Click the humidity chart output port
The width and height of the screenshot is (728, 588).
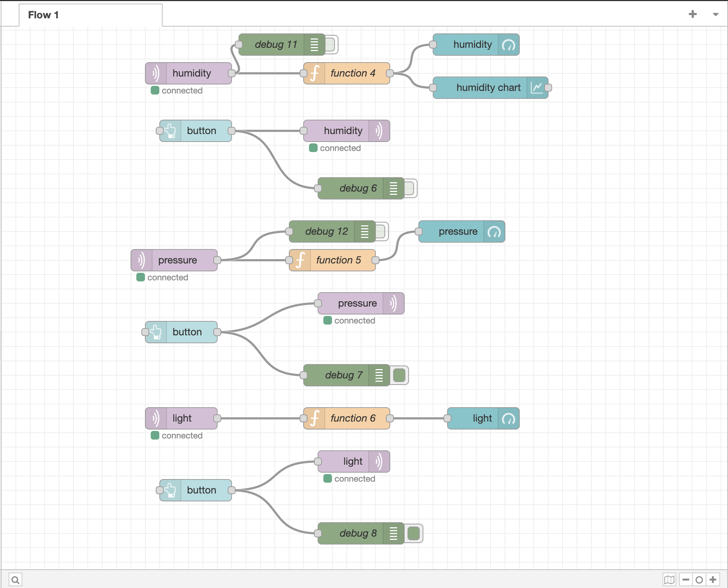(548, 88)
